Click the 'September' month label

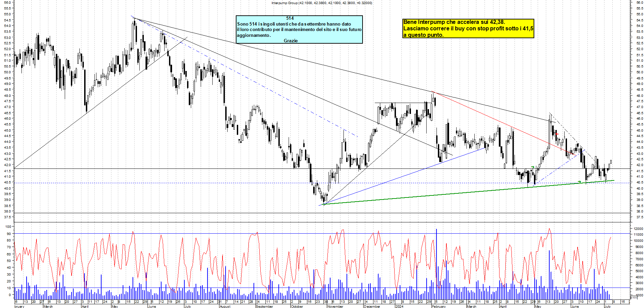click(264, 306)
